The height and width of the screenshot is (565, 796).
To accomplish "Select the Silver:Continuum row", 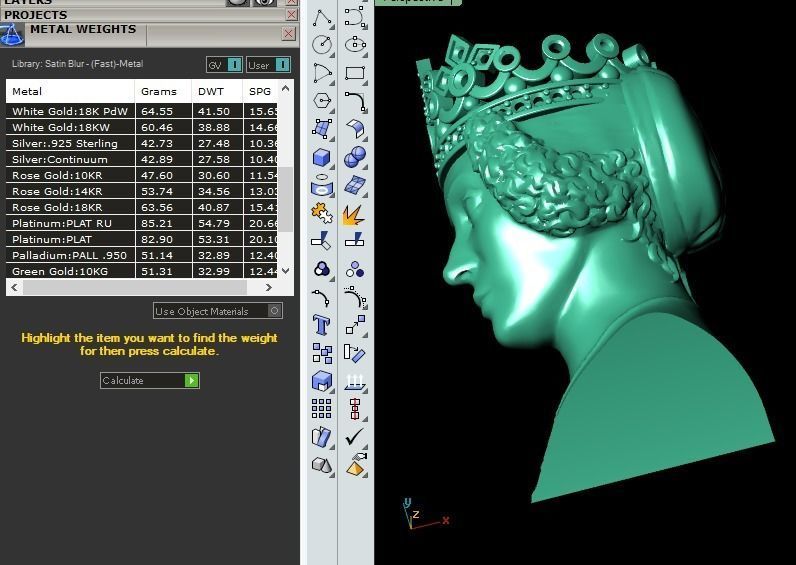I will click(x=142, y=159).
